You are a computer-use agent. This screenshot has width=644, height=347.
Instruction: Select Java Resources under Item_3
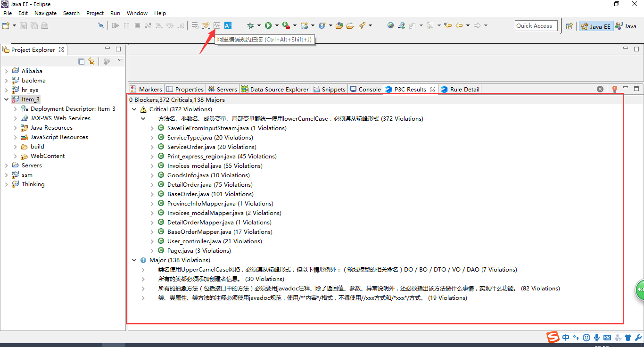coord(51,128)
